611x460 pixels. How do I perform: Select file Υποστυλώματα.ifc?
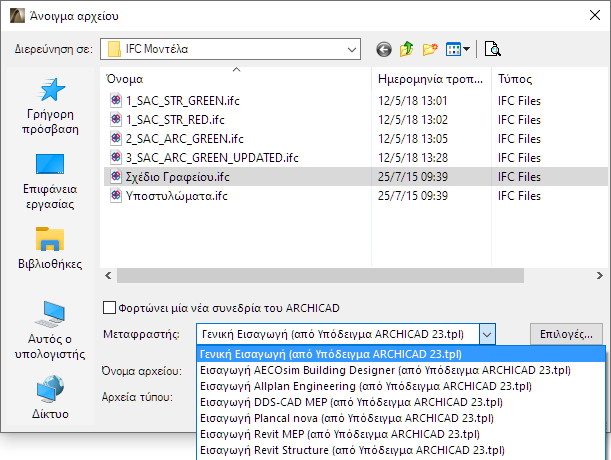point(176,196)
